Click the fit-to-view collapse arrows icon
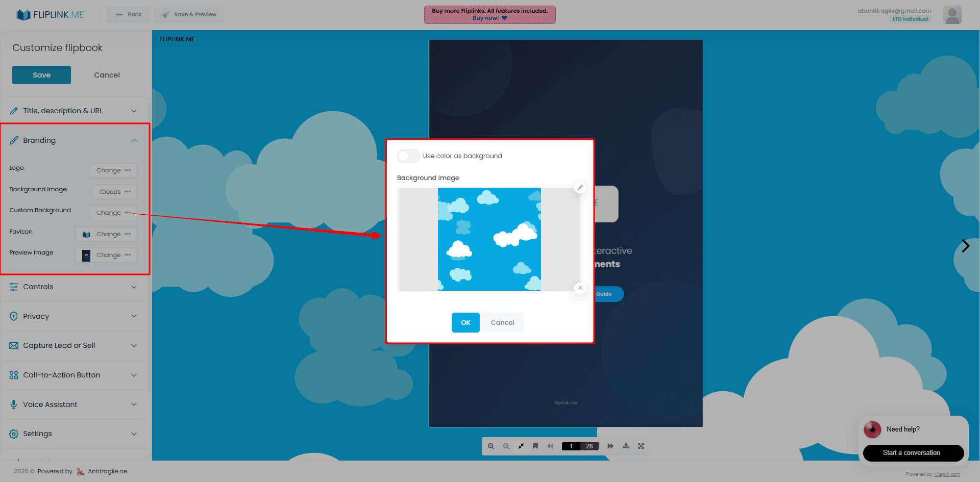Screen dimensions: 980x482 tap(521, 446)
